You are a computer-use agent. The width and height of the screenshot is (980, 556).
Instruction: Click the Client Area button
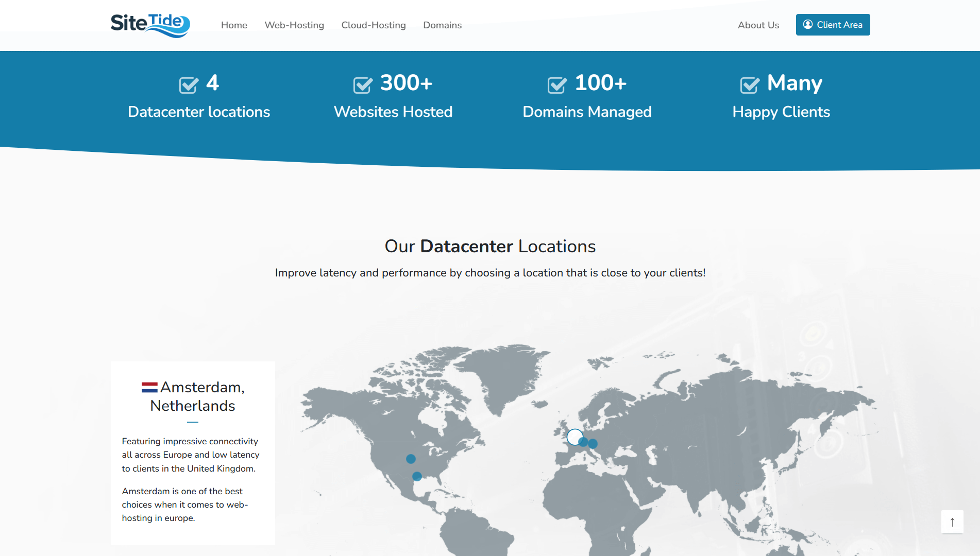pos(833,25)
